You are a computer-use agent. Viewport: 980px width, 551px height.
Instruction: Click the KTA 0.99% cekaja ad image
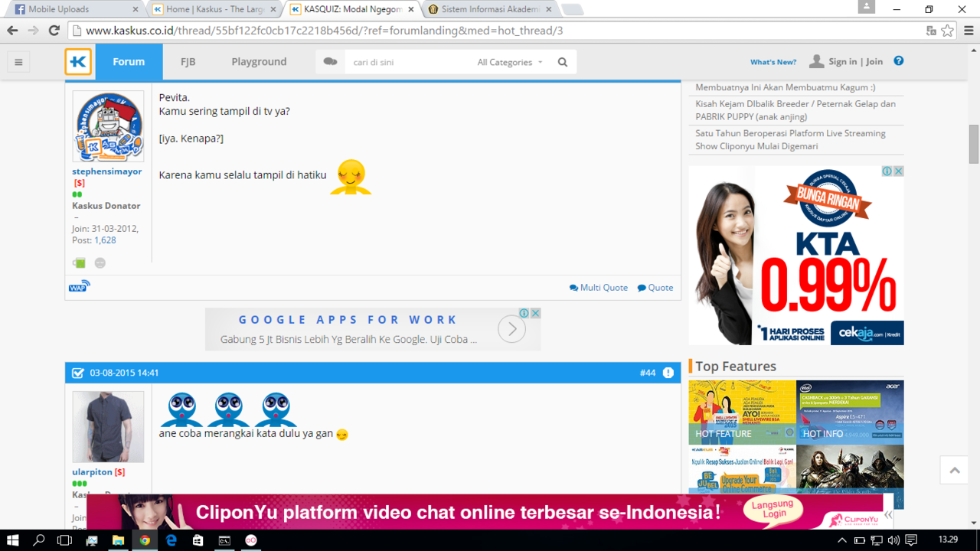(x=796, y=256)
